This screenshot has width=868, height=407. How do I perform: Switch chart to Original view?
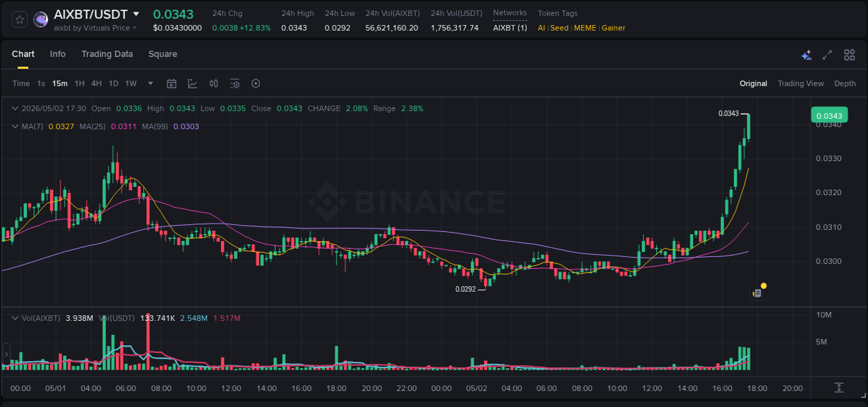[x=753, y=83]
